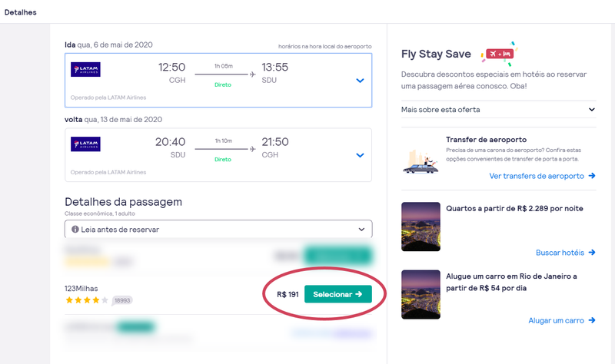
Task: Expand the return flight details chevron
Action: click(x=360, y=155)
